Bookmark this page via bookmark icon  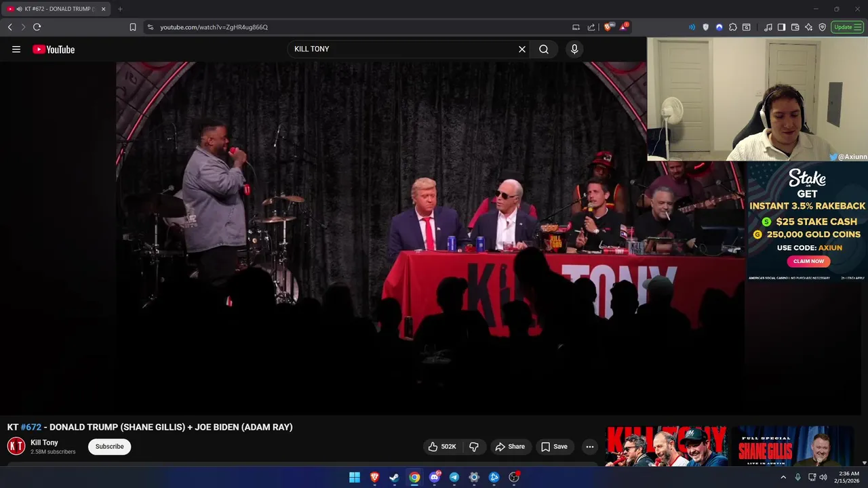point(133,27)
